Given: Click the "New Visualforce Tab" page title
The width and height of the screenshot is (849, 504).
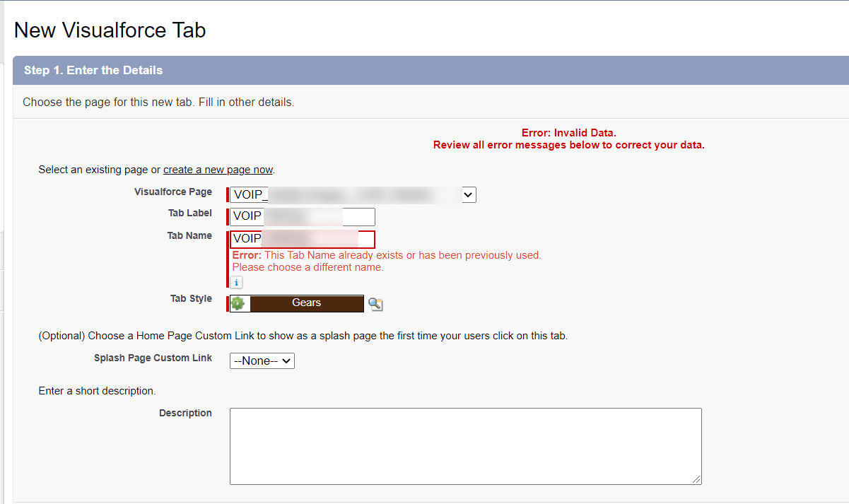Looking at the screenshot, I should pos(110,30).
